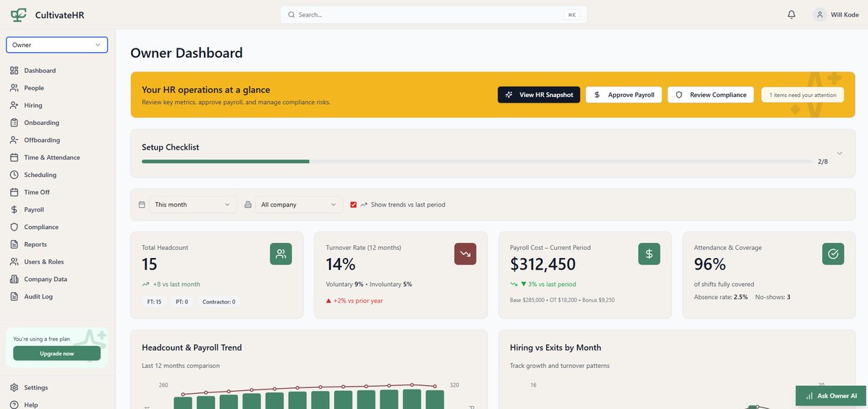This screenshot has width=868, height=409.
Task: Click the Users & Roles icon
Action: [14, 262]
